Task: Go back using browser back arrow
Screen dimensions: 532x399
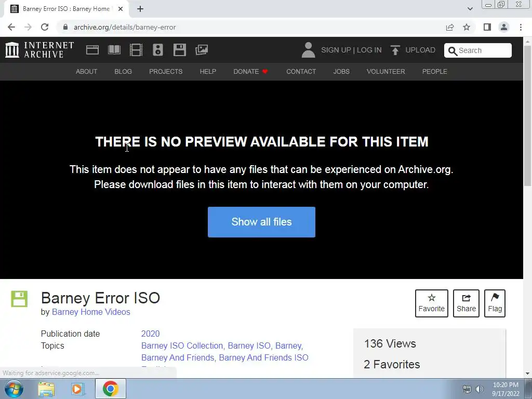Action: (11, 27)
